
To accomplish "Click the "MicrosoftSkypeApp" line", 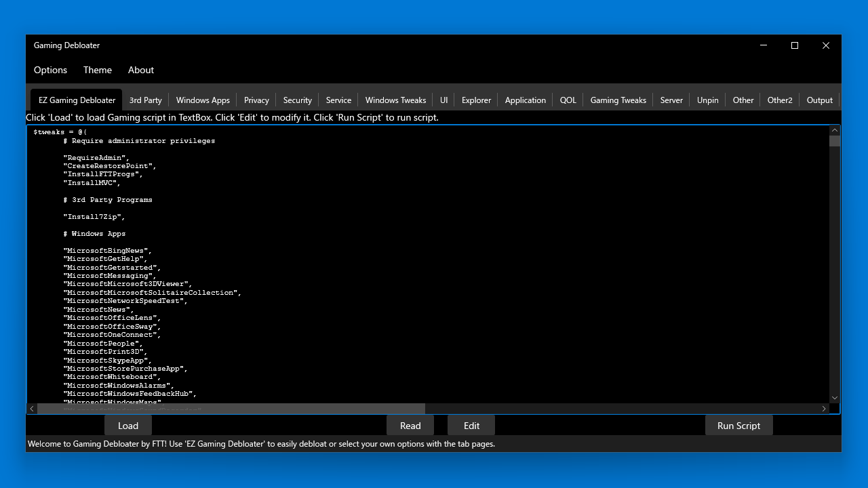I will (107, 361).
